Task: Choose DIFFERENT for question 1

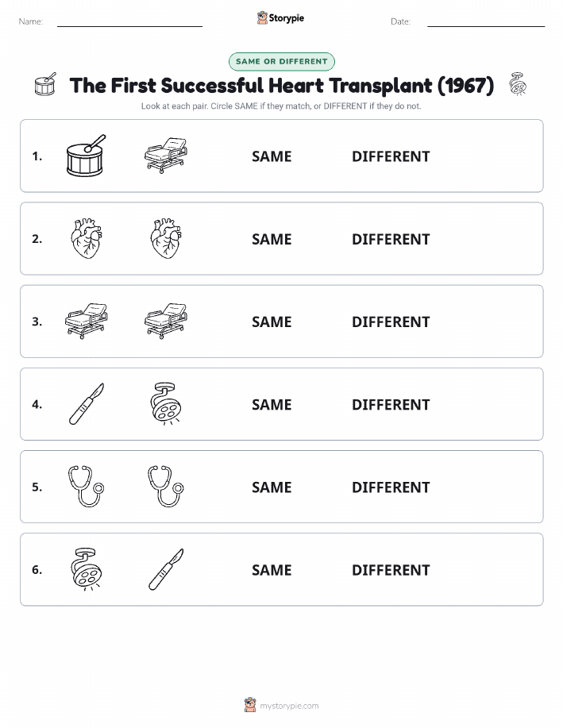Action: (x=391, y=156)
